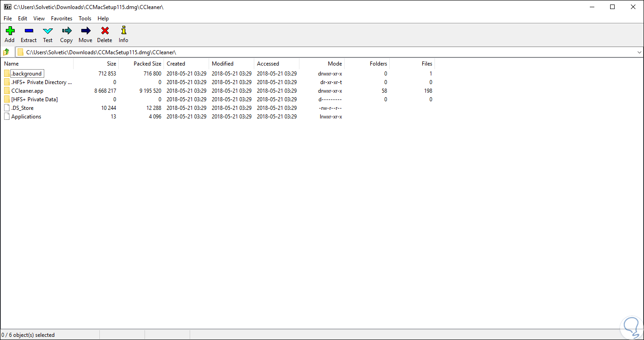Click Created date of .DS_Store row

pos(187,108)
